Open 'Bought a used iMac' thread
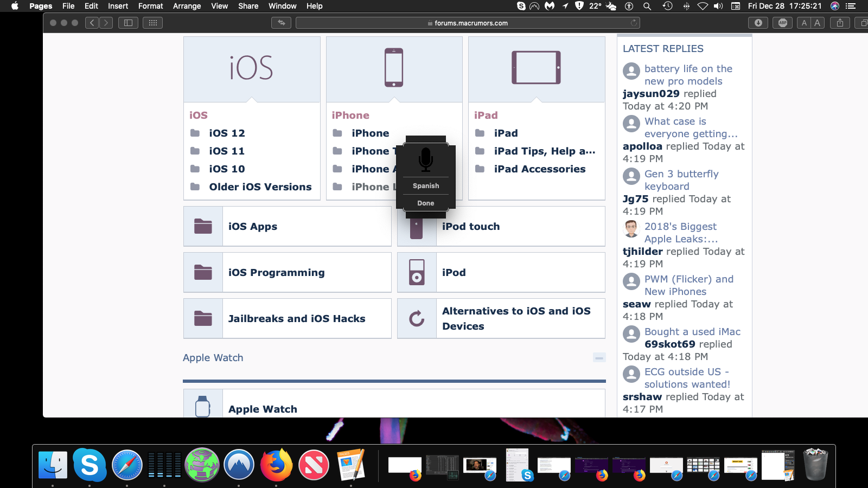The height and width of the screenshot is (488, 868). click(692, 332)
